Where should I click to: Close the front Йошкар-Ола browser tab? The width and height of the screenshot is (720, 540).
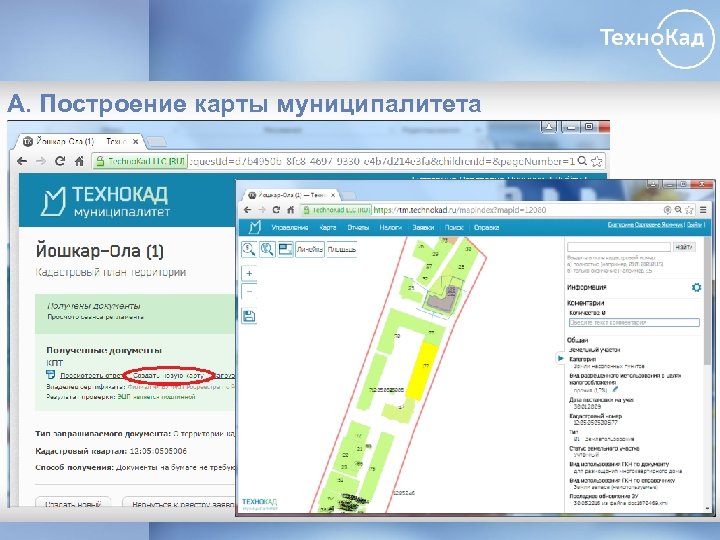[333, 195]
